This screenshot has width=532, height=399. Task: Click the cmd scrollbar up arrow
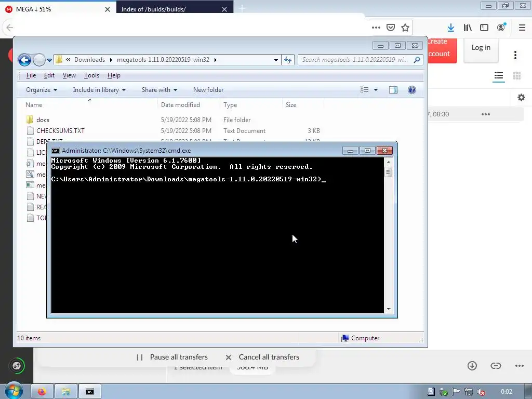click(x=389, y=162)
